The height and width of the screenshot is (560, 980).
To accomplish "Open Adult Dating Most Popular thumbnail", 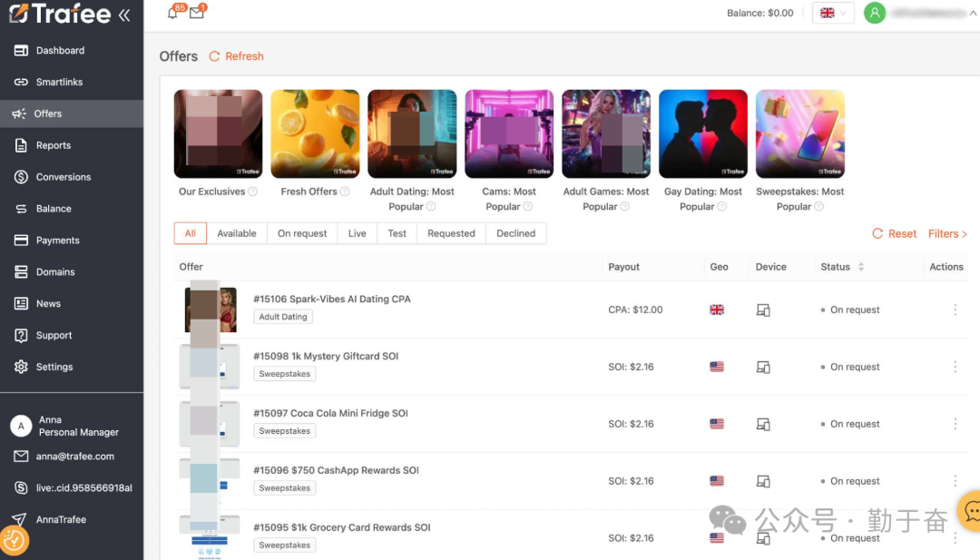I will 412,133.
